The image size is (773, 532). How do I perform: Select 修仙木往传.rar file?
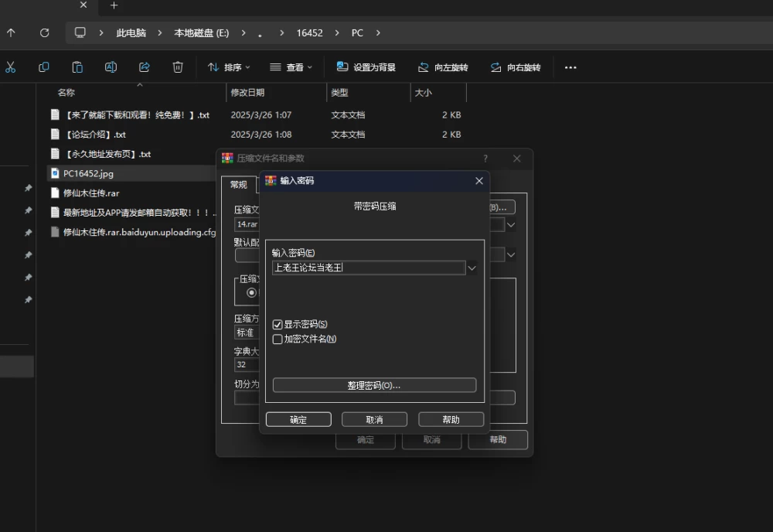tap(91, 193)
